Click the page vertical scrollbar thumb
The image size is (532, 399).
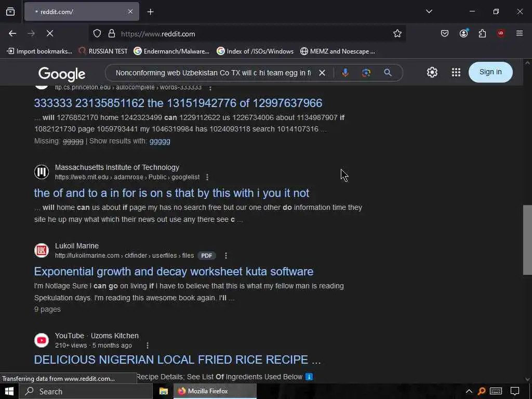(x=527, y=240)
